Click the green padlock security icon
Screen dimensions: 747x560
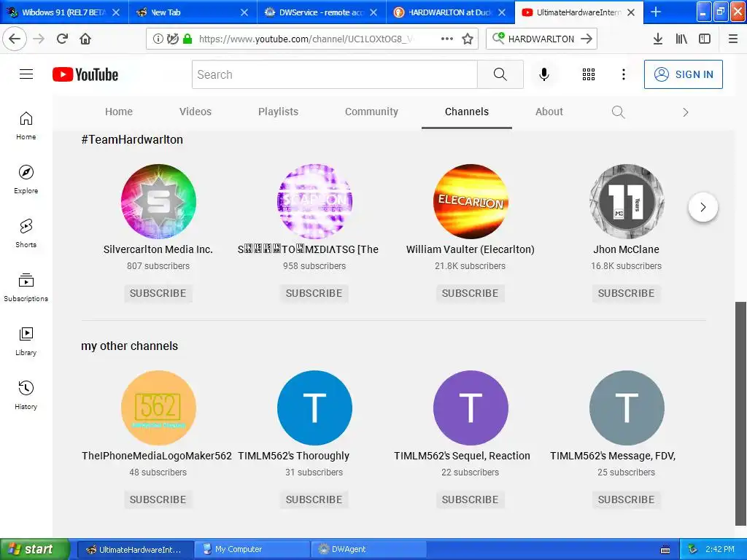[187, 39]
